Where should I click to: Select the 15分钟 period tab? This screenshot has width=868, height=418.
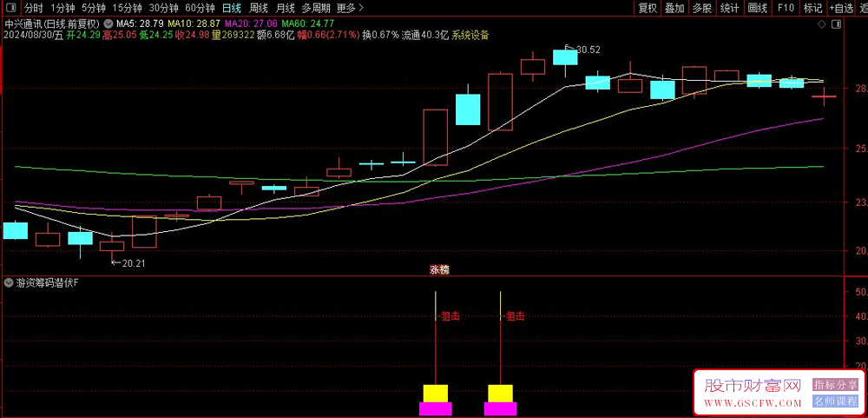tap(127, 8)
